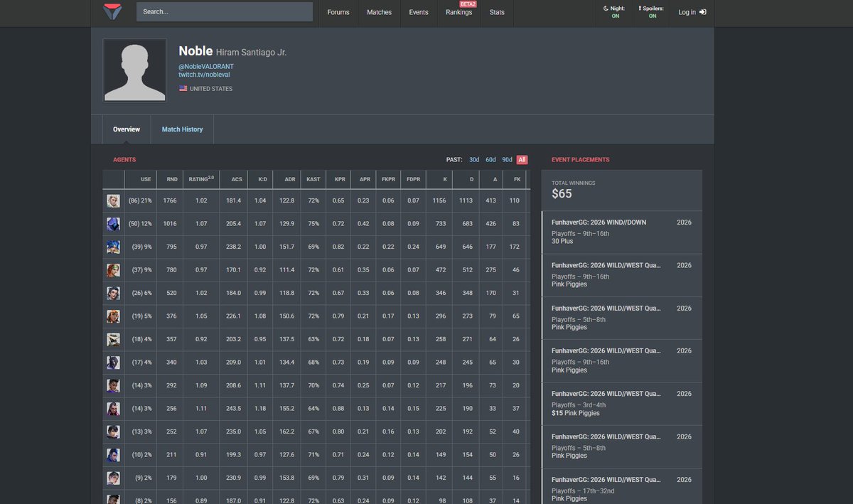This screenshot has height=504, width=853.
Task: Open the @NobleVALORANT Twitter link
Action: tap(206, 67)
